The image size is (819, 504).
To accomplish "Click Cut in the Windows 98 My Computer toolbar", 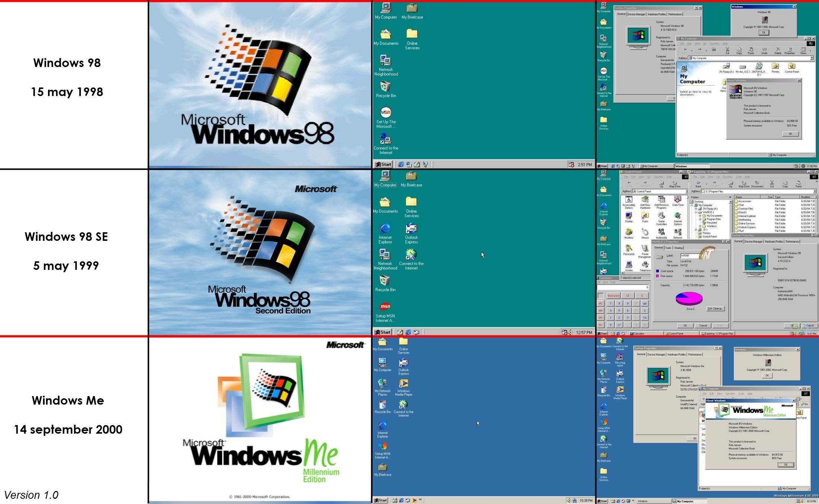I will 727,51.
